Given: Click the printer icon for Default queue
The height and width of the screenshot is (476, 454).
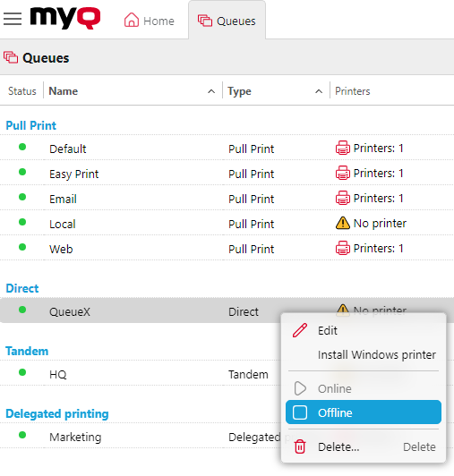Looking at the screenshot, I should coord(343,149).
